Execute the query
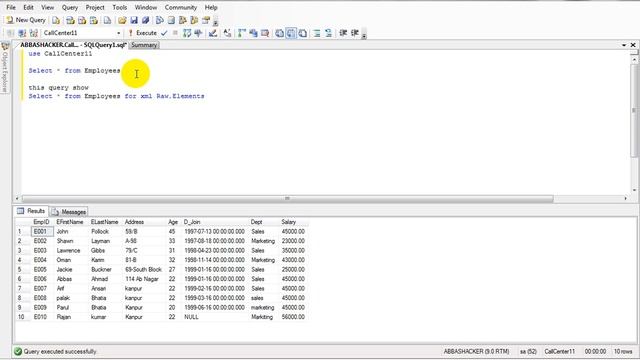 coord(142,33)
